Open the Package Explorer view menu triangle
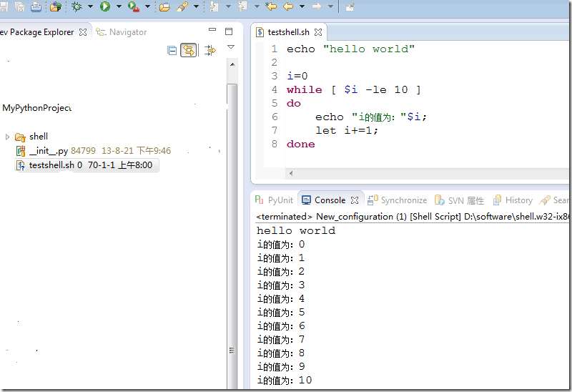Image resolution: width=572 pixels, height=392 pixels. (231, 46)
